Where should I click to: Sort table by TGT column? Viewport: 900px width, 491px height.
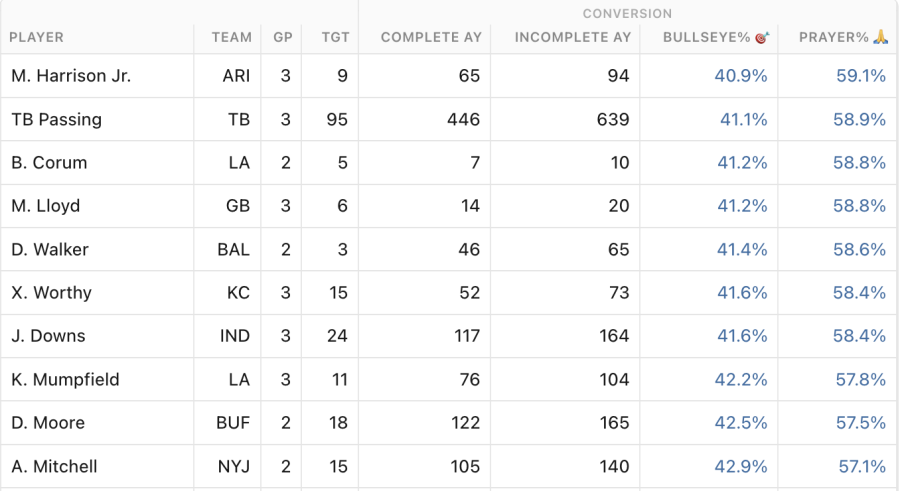tap(335, 37)
